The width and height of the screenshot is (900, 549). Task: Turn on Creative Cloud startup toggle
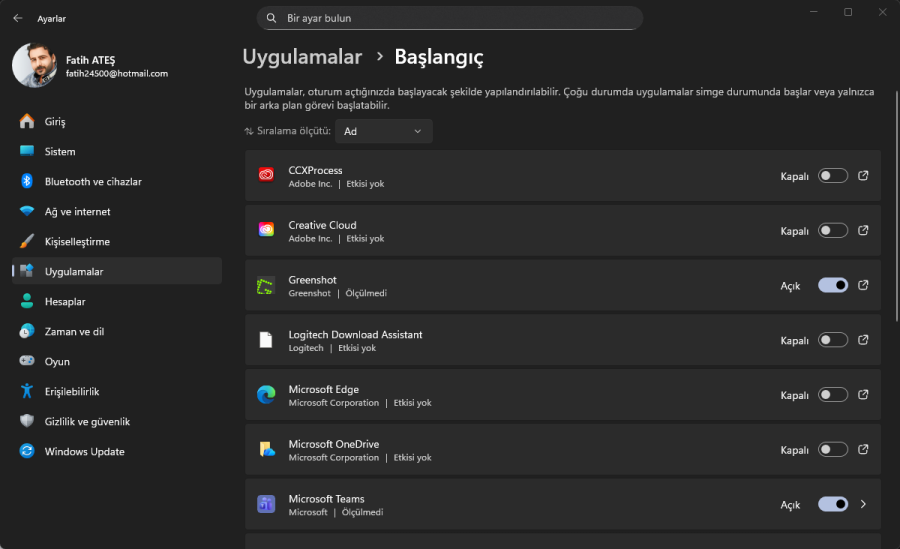tap(832, 231)
